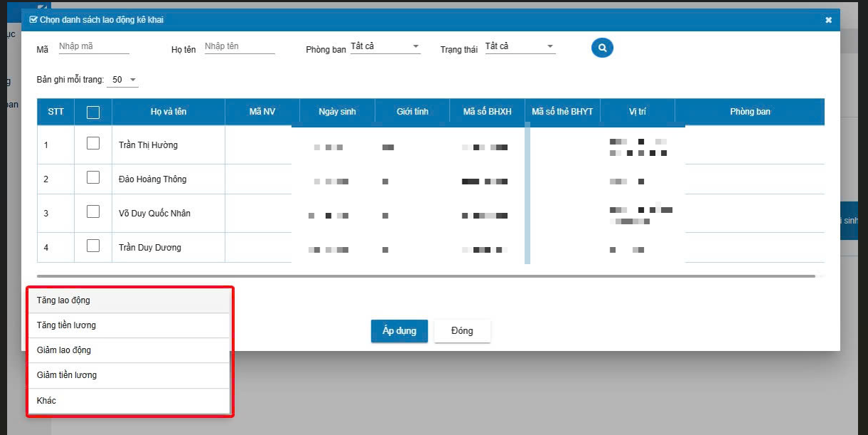Choose Tăng lao động from the list

(x=129, y=300)
